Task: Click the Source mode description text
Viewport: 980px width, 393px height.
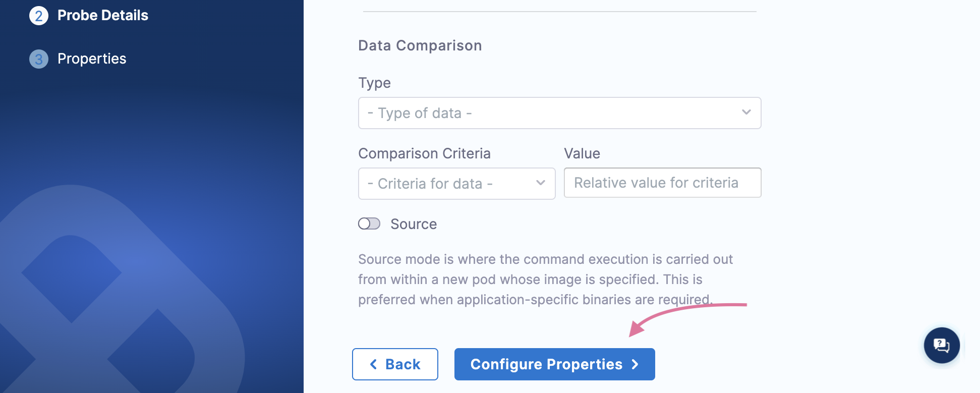Action: tap(545, 279)
